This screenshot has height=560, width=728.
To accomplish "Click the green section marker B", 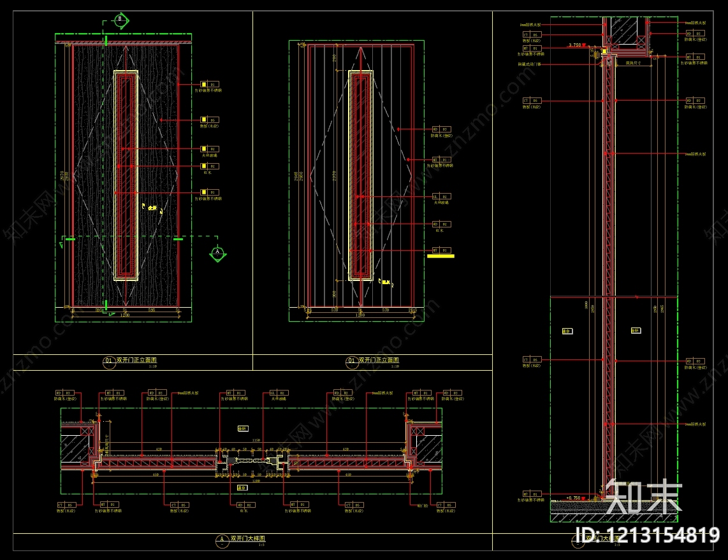I will point(120,20).
